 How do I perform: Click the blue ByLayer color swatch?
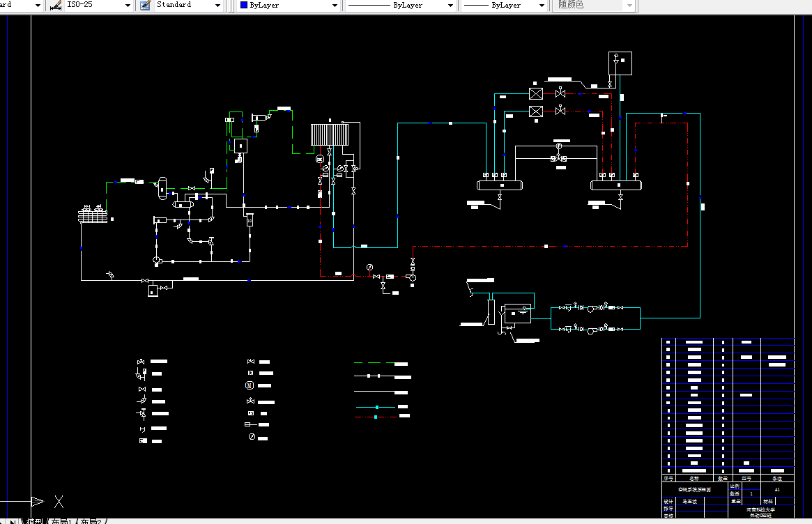pos(244,5)
